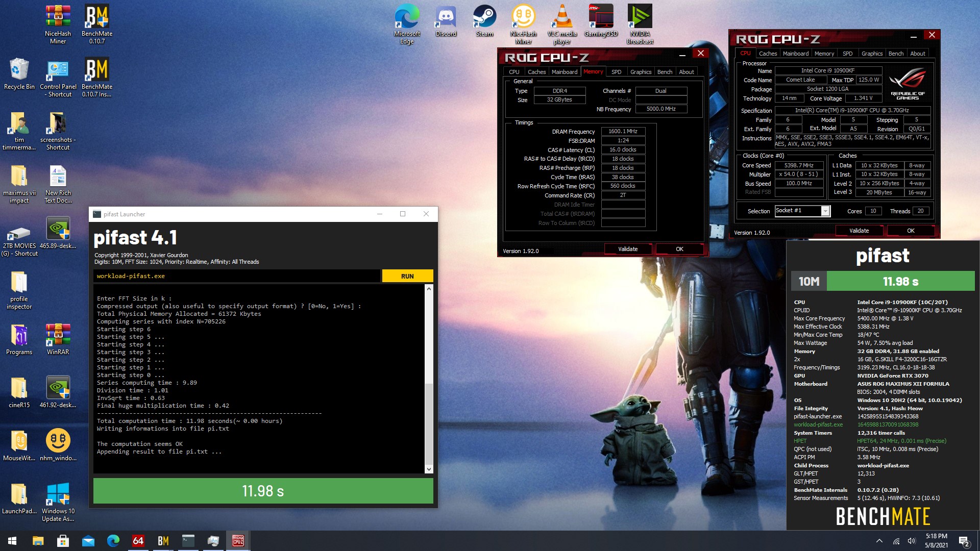Open profile inspector folder icon
Viewport: 980px width, 551px height.
19,290
